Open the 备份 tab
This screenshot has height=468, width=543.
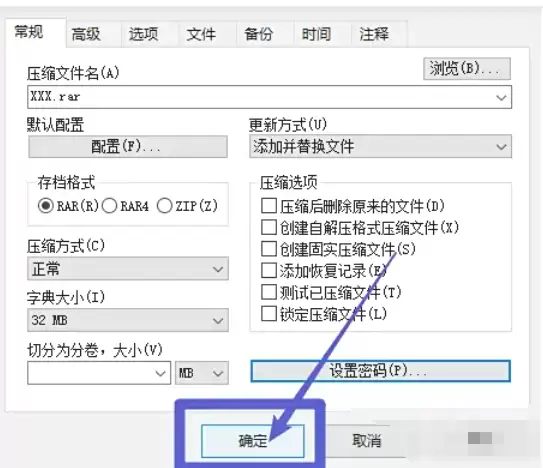258,34
